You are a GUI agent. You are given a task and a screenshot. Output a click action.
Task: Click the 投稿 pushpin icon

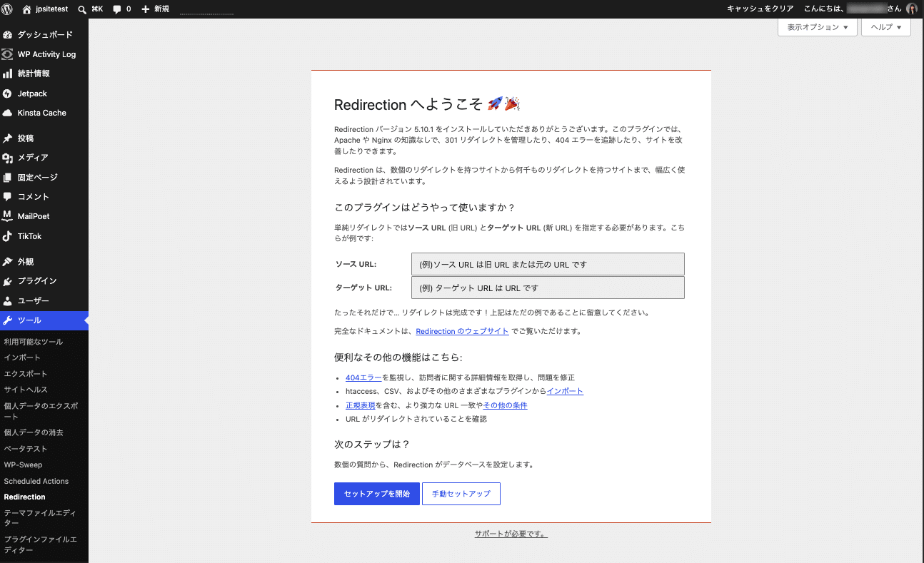[8, 138]
